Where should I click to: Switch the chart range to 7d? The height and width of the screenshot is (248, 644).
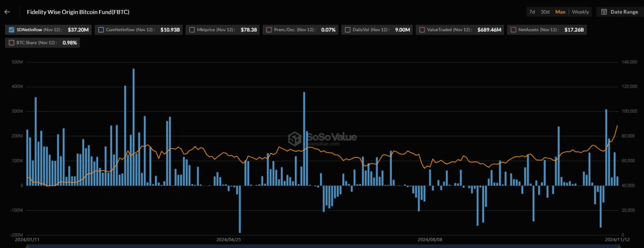(x=532, y=12)
